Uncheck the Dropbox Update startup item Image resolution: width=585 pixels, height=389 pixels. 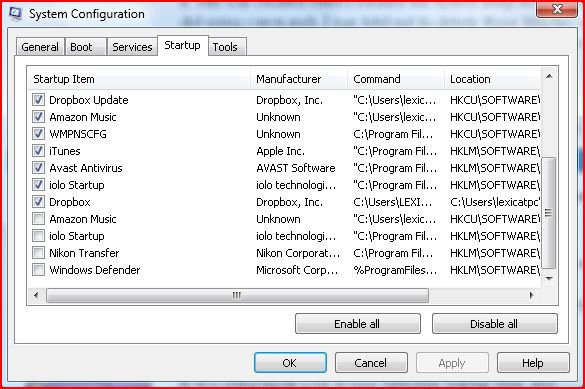[38, 100]
